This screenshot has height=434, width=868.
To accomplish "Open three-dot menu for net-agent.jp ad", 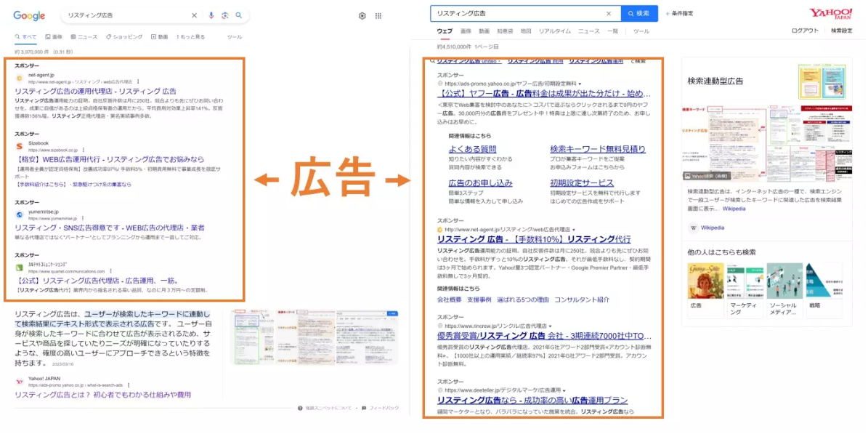I will pyautogui.click(x=139, y=81).
